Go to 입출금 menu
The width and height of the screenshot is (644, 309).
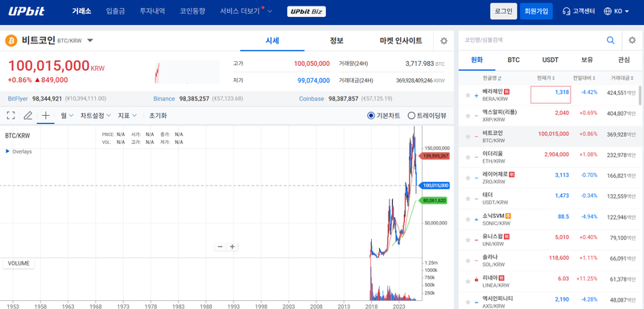115,11
